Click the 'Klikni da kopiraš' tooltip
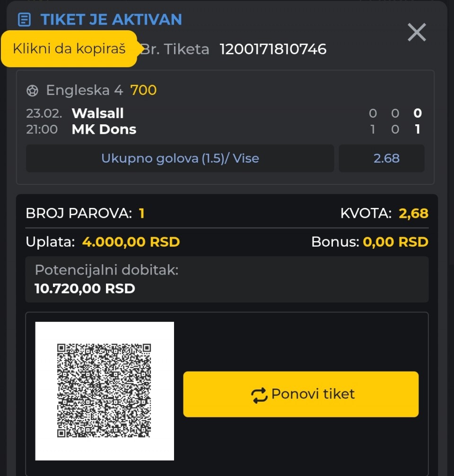454x476 pixels. tap(69, 49)
